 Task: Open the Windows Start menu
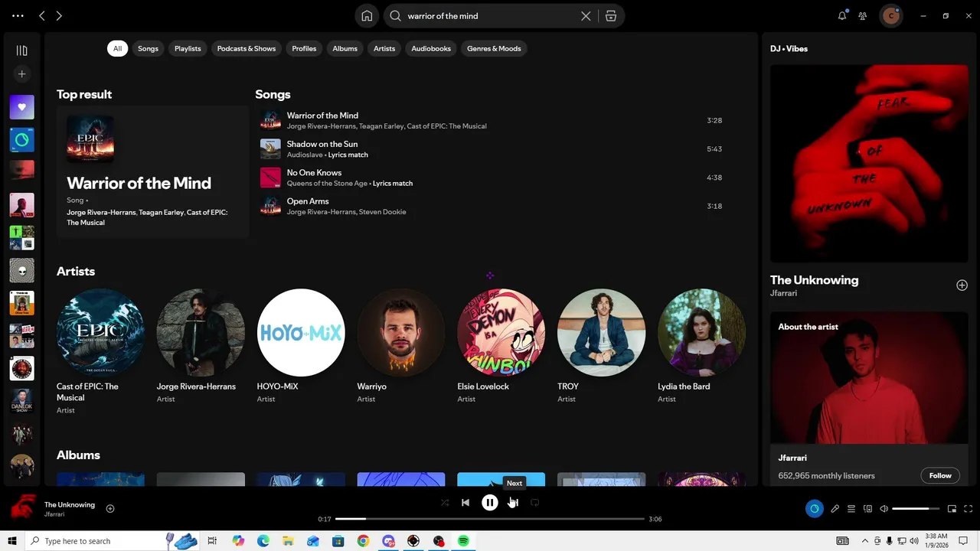[x=12, y=541]
